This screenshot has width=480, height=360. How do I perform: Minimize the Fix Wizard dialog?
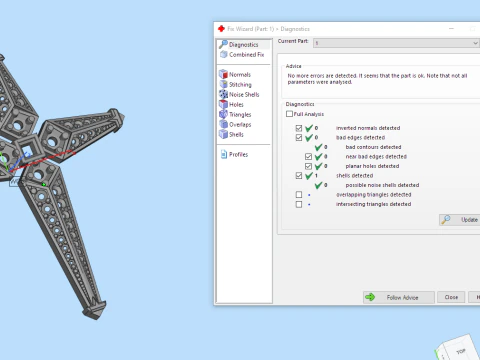point(451,29)
